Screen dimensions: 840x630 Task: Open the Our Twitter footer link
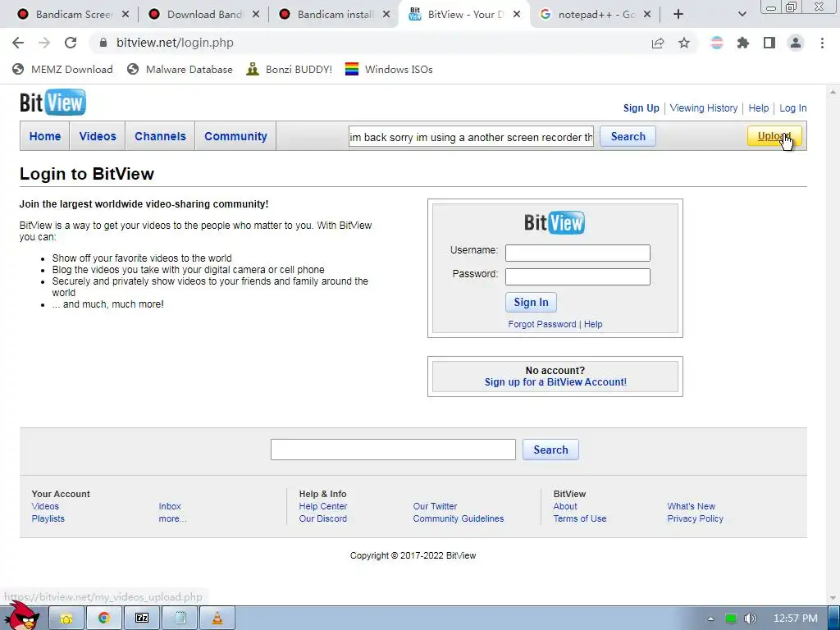[x=435, y=506]
